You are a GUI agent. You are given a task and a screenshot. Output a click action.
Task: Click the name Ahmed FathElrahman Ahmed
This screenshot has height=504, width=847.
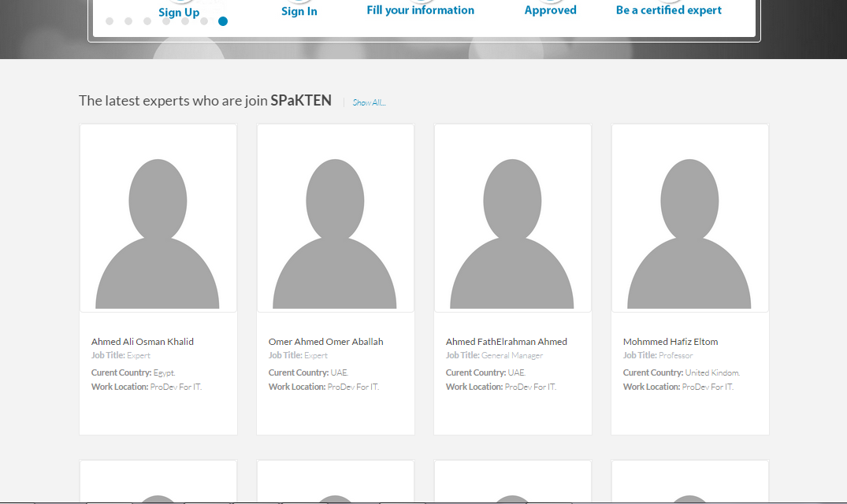click(506, 342)
